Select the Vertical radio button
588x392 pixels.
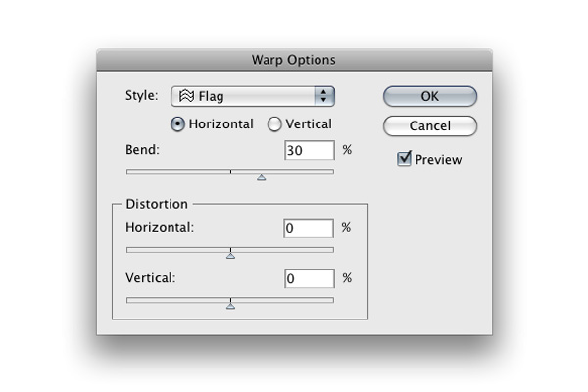coord(274,124)
